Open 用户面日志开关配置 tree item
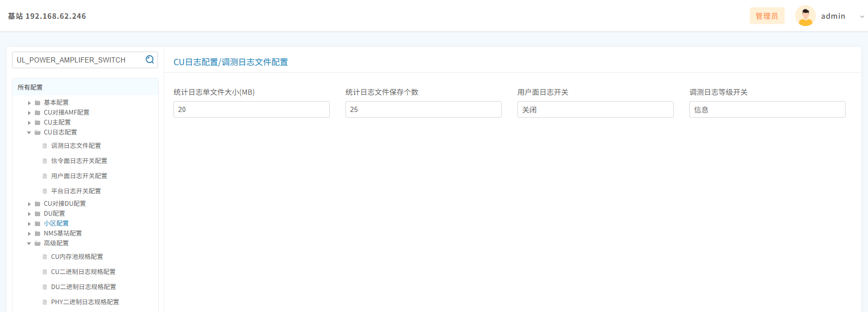 point(79,176)
